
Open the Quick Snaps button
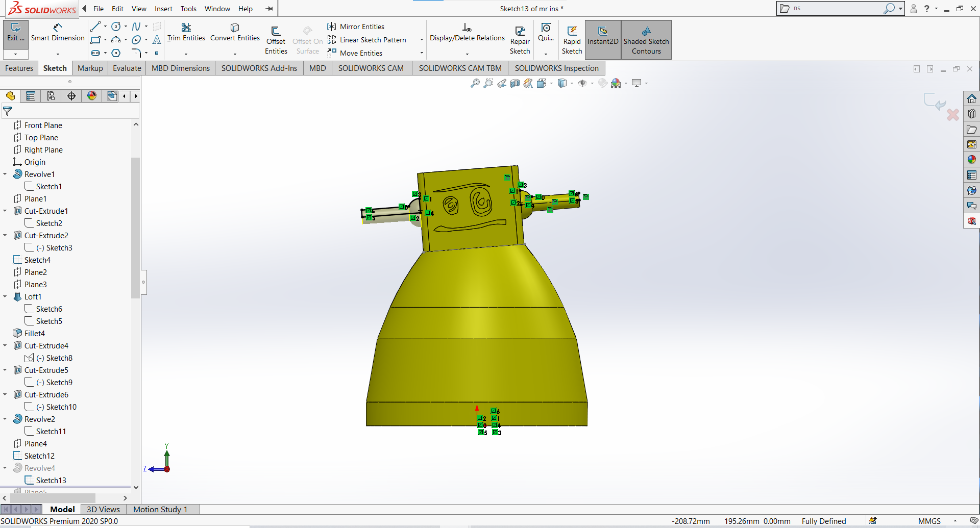point(546,32)
